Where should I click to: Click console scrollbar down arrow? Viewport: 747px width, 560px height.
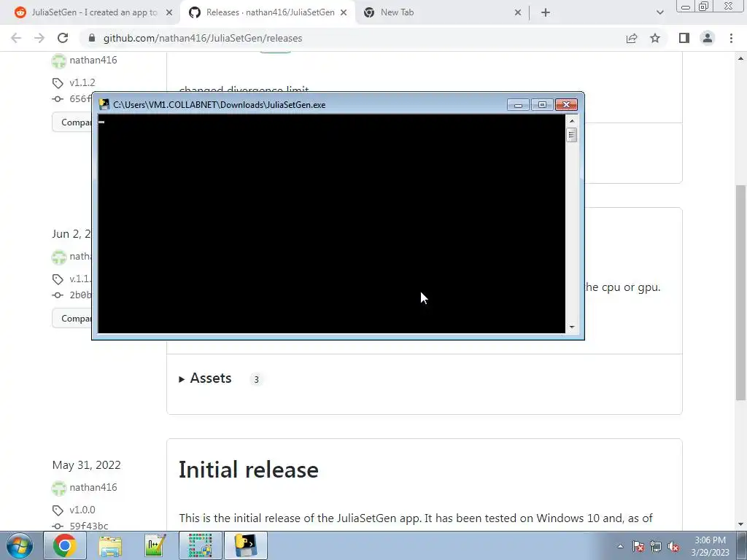tap(572, 327)
